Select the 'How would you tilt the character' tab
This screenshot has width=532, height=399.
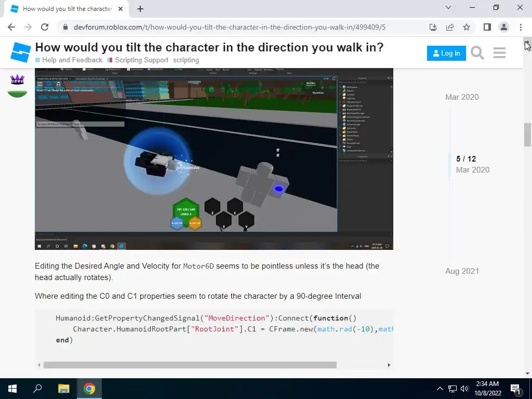tap(66, 9)
